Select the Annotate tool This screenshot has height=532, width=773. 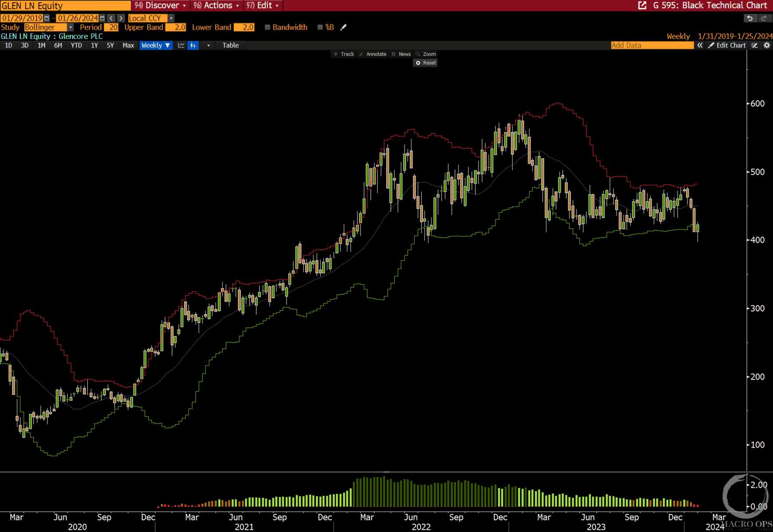[x=373, y=54]
